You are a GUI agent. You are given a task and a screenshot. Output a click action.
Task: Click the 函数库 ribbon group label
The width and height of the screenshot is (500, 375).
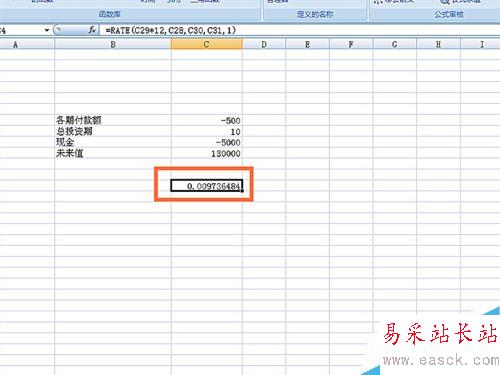[x=110, y=14]
